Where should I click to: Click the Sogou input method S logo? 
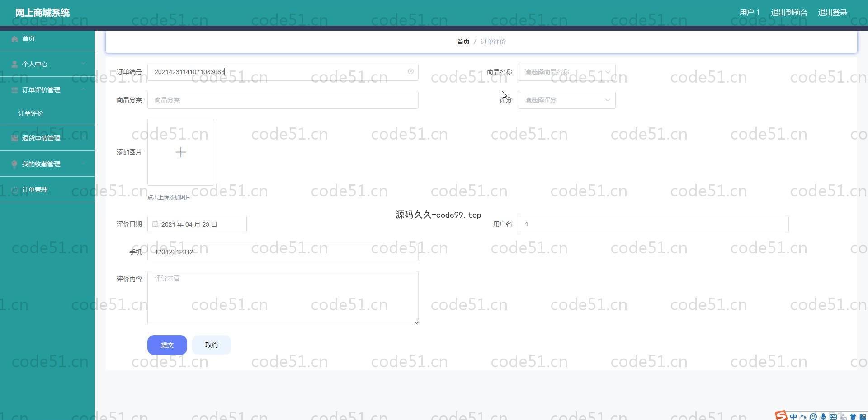(781, 416)
